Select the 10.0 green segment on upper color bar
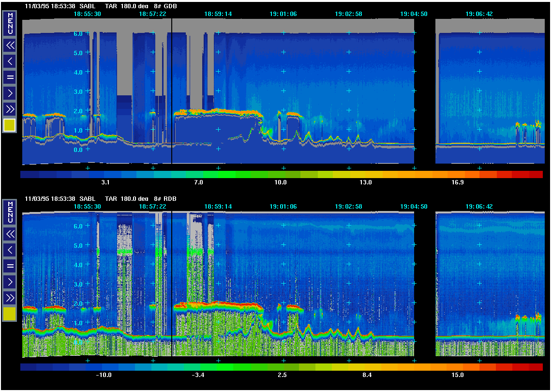The height and width of the screenshot is (392, 552). (281, 175)
